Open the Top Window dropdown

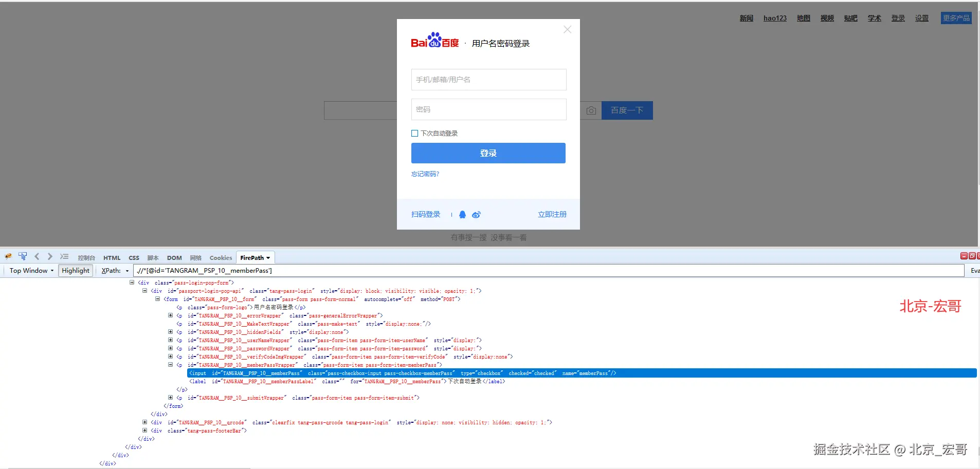click(x=31, y=271)
